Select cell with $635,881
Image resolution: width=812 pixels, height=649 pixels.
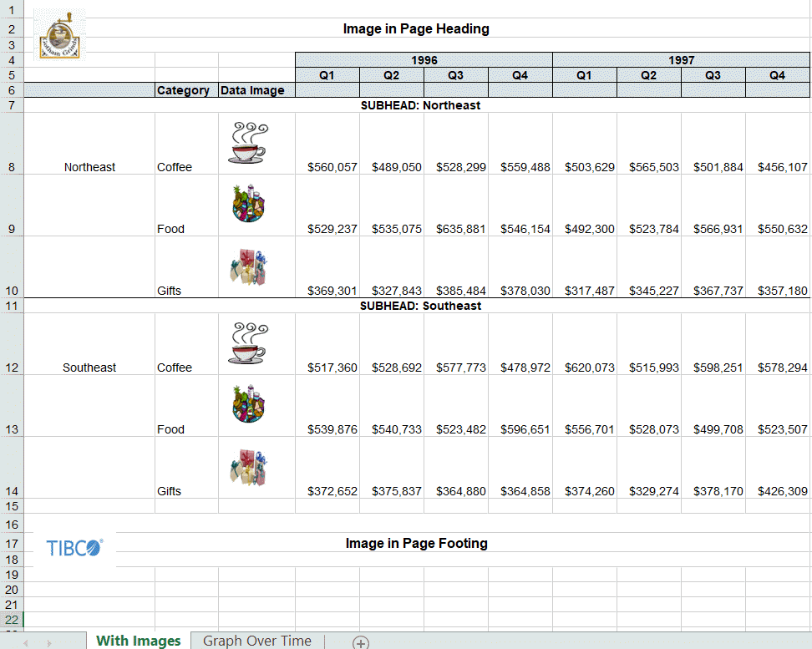[x=456, y=205]
